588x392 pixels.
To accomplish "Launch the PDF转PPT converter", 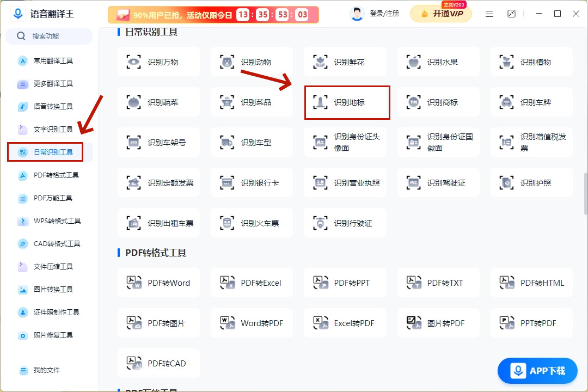I will point(345,283).
